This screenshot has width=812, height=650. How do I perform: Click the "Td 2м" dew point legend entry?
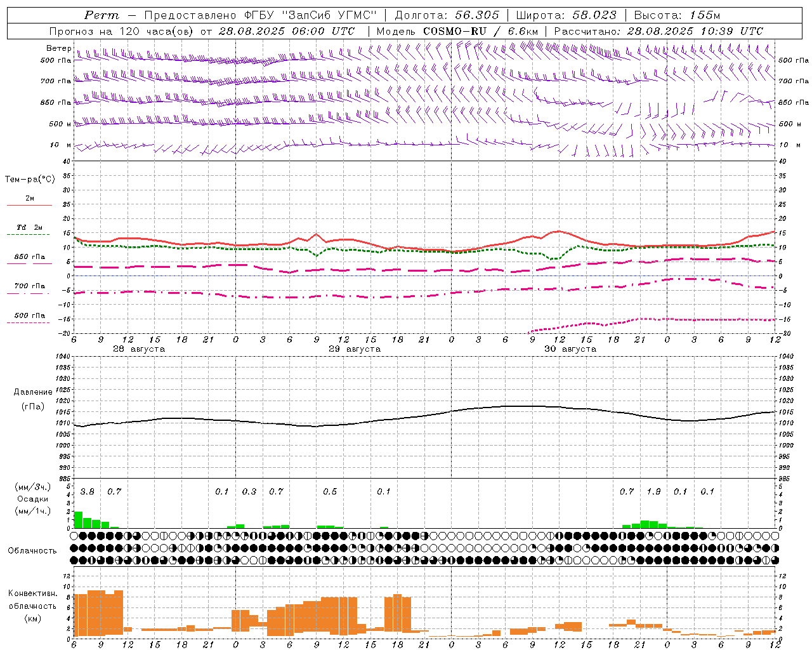[30, 227]
